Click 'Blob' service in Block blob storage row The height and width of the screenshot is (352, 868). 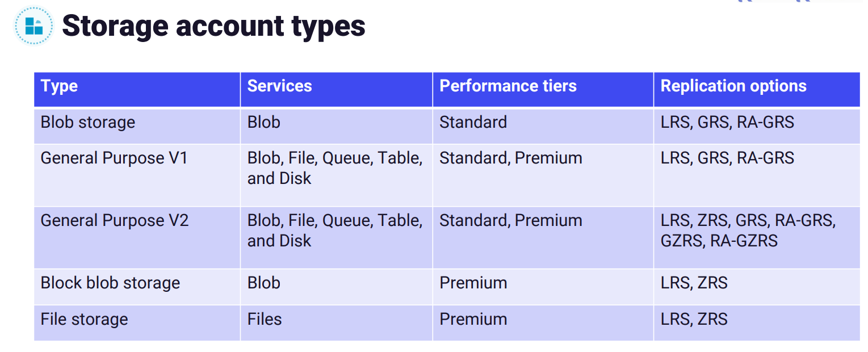click(x=264, y=283)
